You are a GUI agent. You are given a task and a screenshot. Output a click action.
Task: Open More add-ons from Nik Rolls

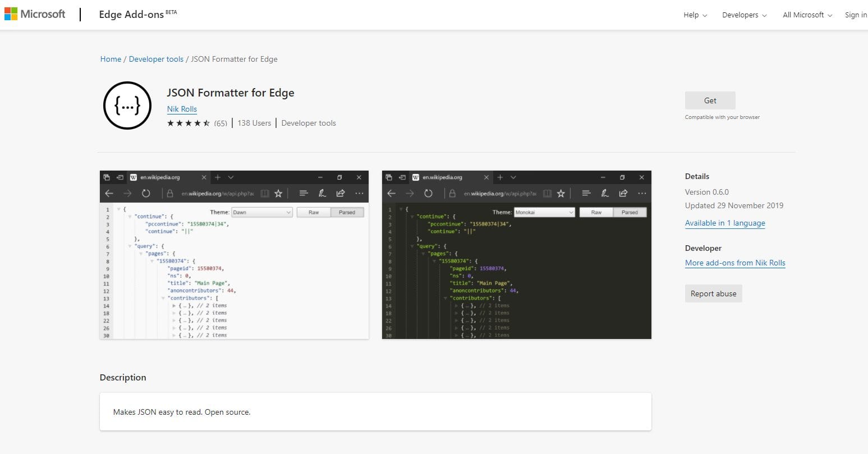[x=735, y=263]
